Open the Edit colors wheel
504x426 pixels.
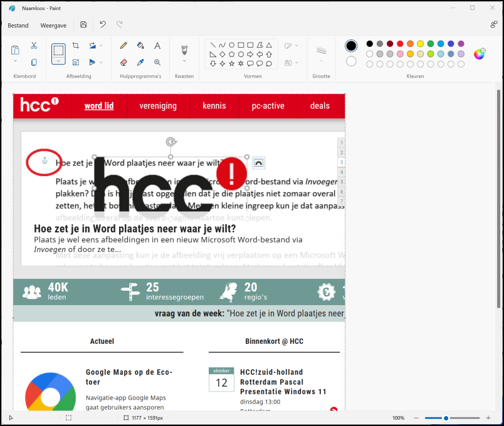(480, 54)
